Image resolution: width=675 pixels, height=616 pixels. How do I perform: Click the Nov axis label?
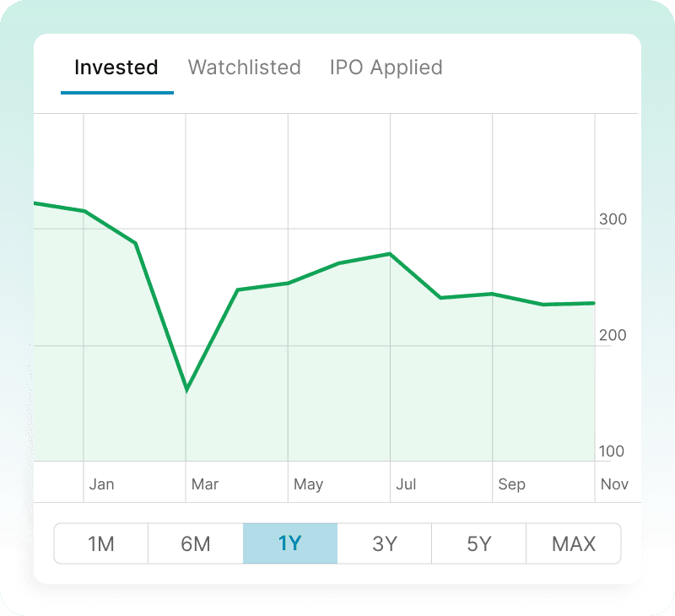pos(613,484)
